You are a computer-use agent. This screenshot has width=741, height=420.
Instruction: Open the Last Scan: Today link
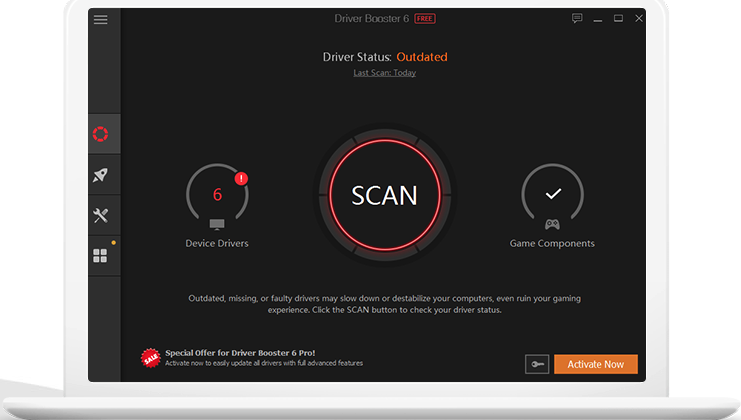click(385, 73)
